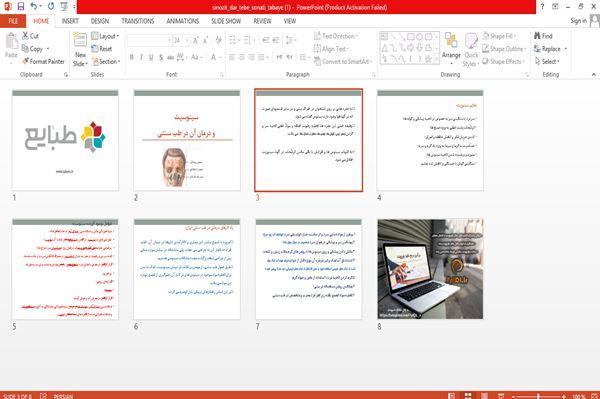Open the FILE menu
This screenshot has height=399, width=600.
pos(13,21)
